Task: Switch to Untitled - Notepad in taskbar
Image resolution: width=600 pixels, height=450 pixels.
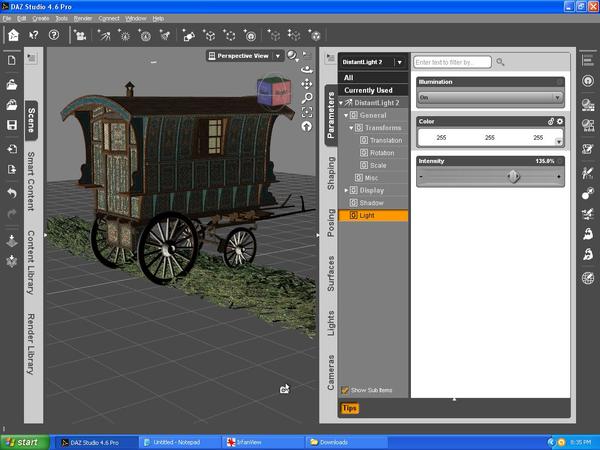Action: 180,442
